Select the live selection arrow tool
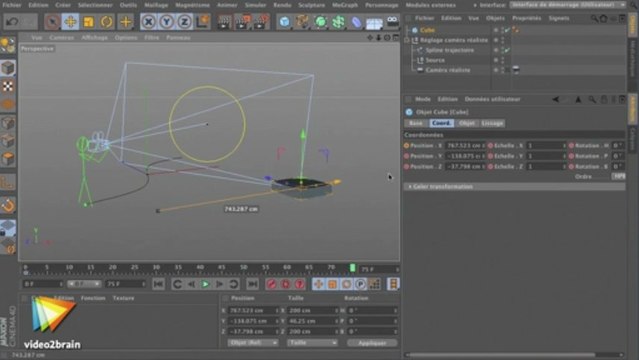639x360 pixels. pos(52,22)
